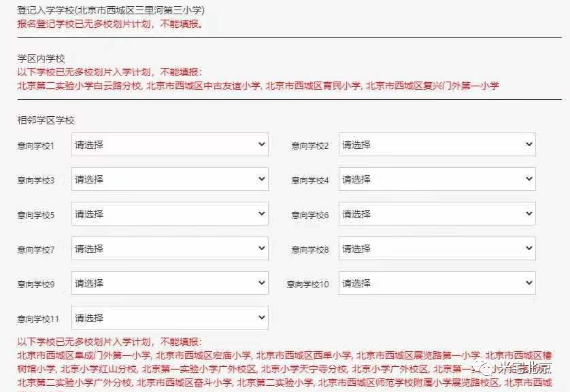This screenshot has height=392, width=570.
Task: Open the 意向学校8 dropdown
Action: (437, 248)
